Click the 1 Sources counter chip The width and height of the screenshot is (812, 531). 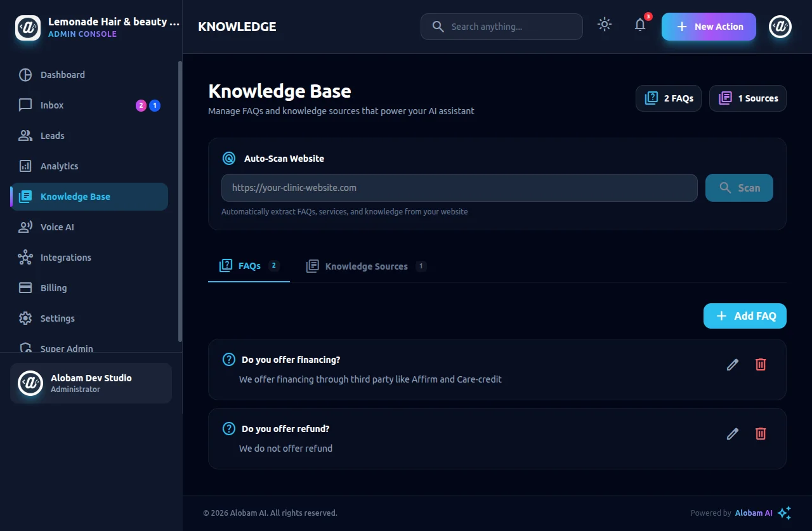(x=748, y=98)
